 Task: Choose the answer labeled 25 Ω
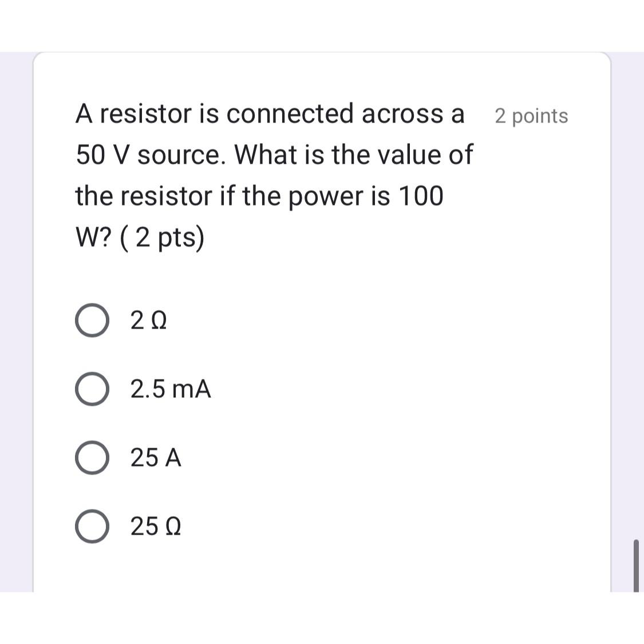155,526
